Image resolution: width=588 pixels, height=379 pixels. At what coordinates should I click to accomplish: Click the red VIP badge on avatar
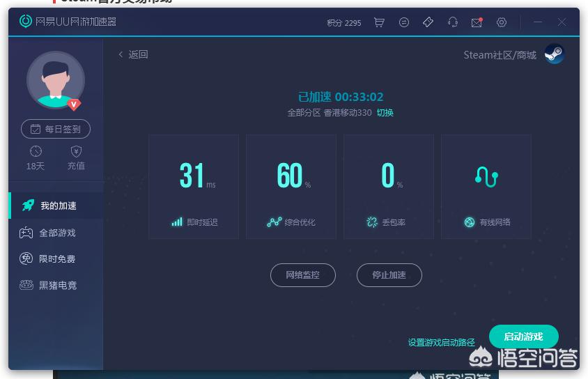[74, 105]
